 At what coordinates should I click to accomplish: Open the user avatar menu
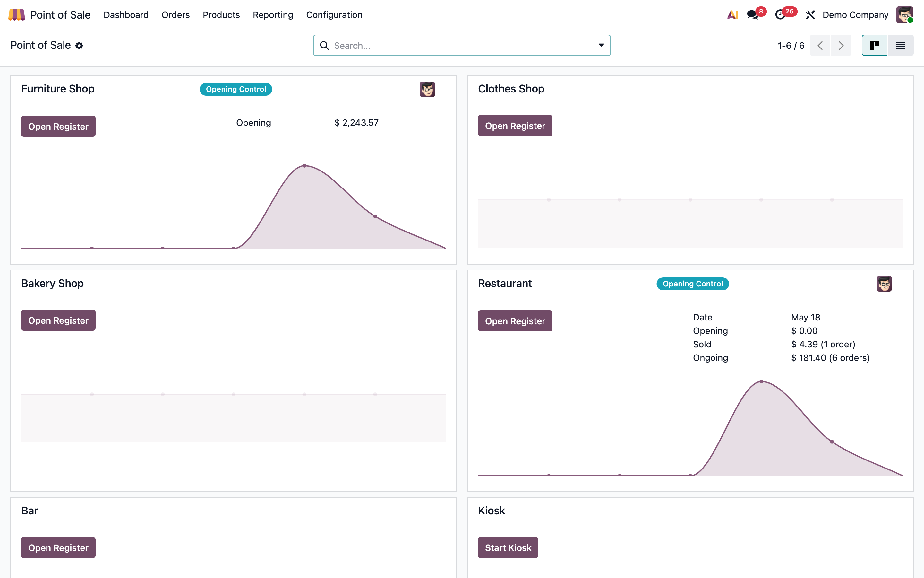coord(904,14)
